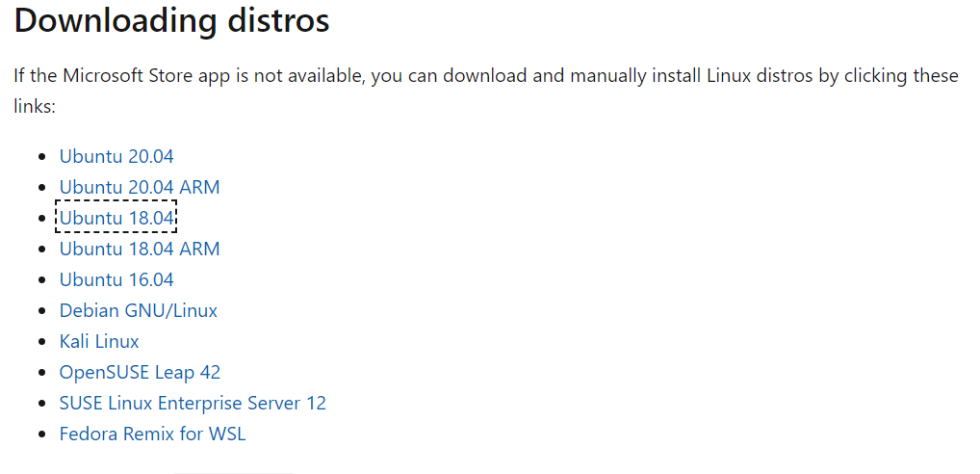The image size is (980, 474).
Task: Click the bullet beside Ubuntu 18.04 ARM
Action: (x=40, y=250)
